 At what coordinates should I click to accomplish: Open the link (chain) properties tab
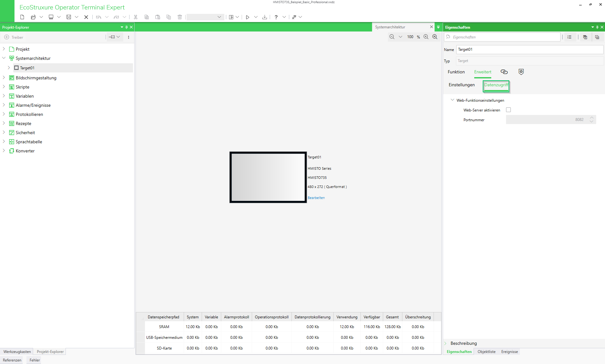(504, 72)
